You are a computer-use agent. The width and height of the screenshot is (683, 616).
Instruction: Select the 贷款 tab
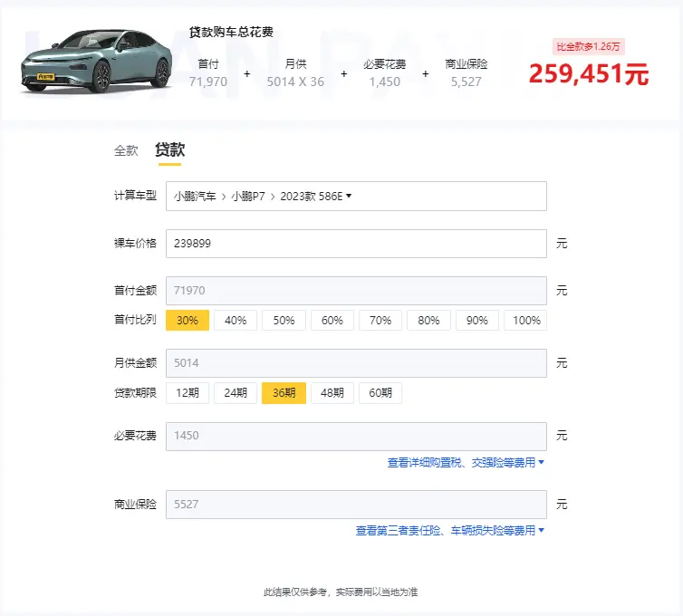(169, 150)
